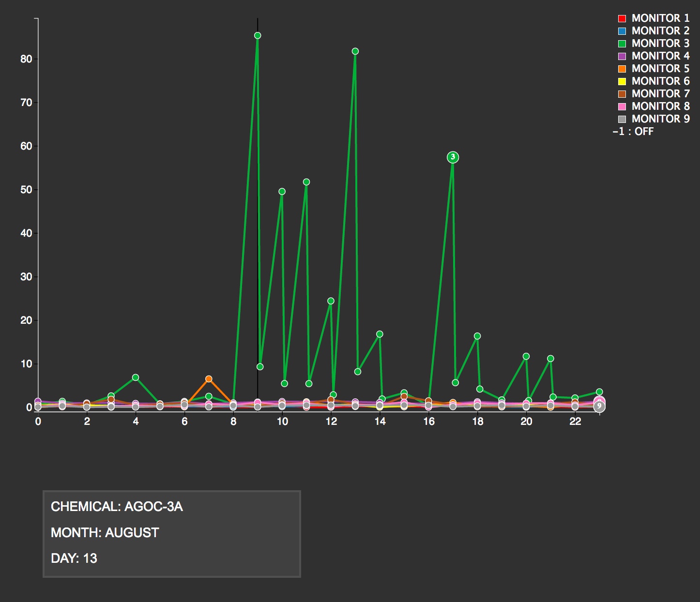Click the gray marker labeled 9 at hour 23
Screen dimensions: 700x602
[x=599, y=406]
